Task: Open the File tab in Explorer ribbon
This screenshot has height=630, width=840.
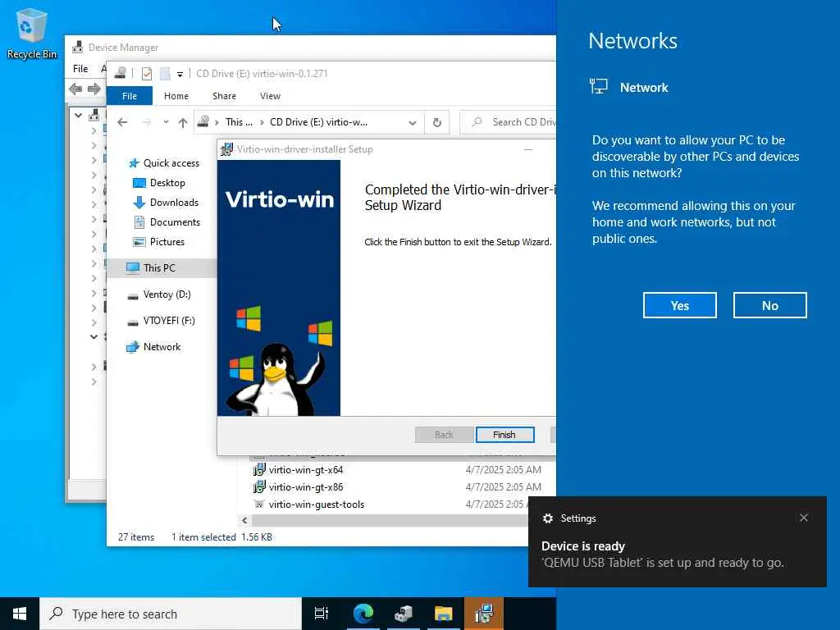Action: tap(130, 96)
